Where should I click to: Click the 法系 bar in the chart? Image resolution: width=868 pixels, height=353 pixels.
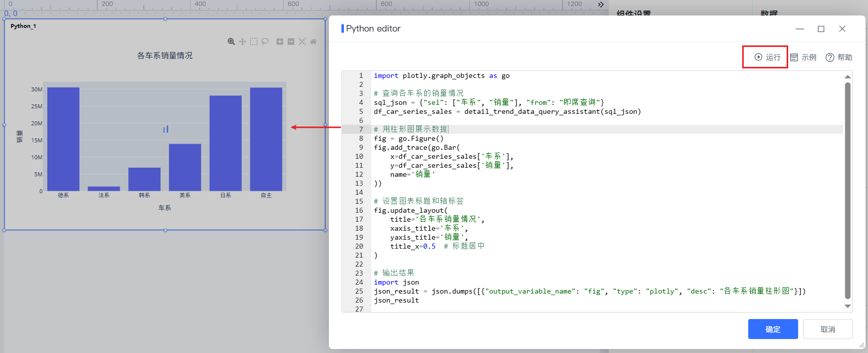coord(104,189)
